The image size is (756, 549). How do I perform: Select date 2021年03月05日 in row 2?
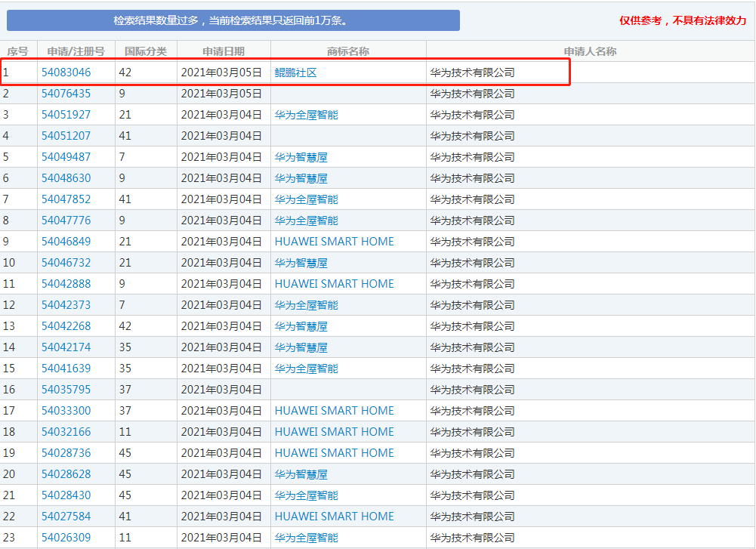pyautogui.click(x=221, y=94)
